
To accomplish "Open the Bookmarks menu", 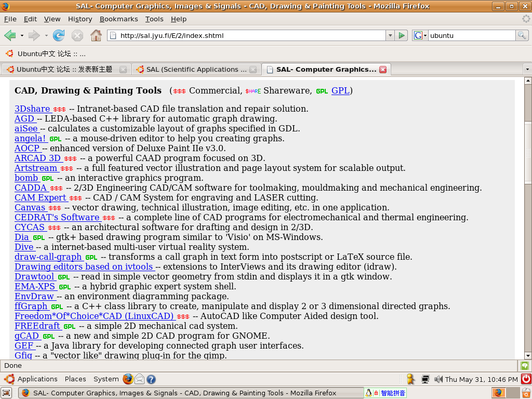I will click(119, 19).
